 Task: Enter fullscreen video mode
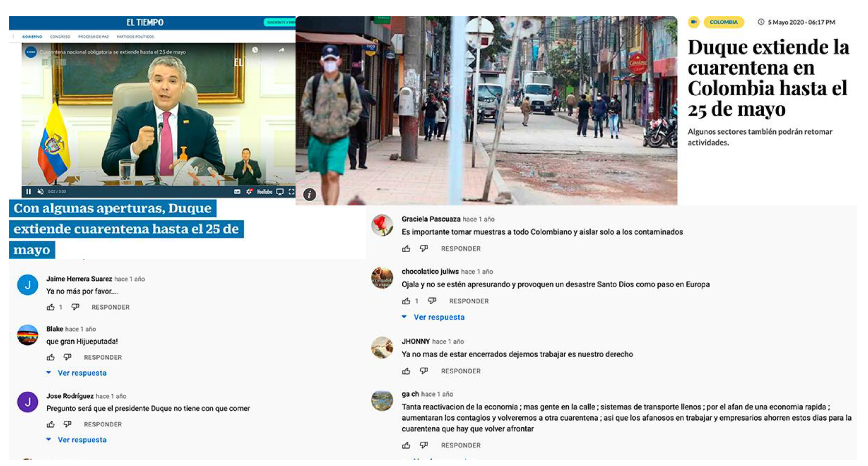(292, 192)
